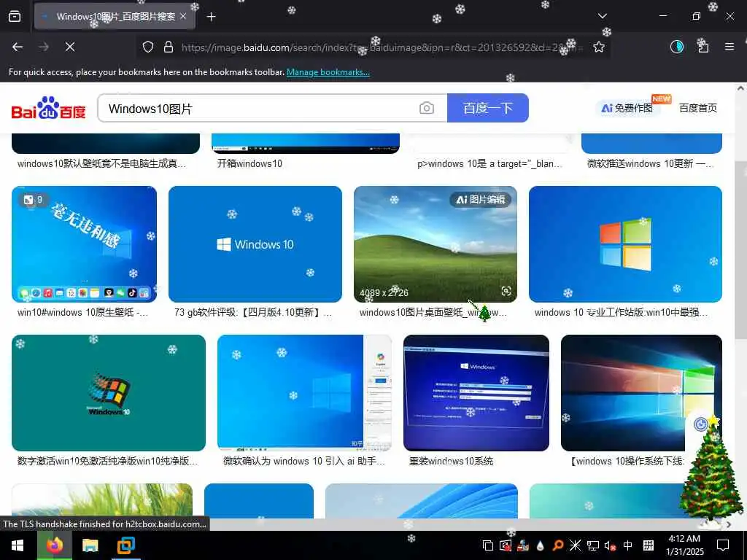Open the VirtualBox-style taskbar app icon
Screen dimensions: 747x560
point(126,545)
